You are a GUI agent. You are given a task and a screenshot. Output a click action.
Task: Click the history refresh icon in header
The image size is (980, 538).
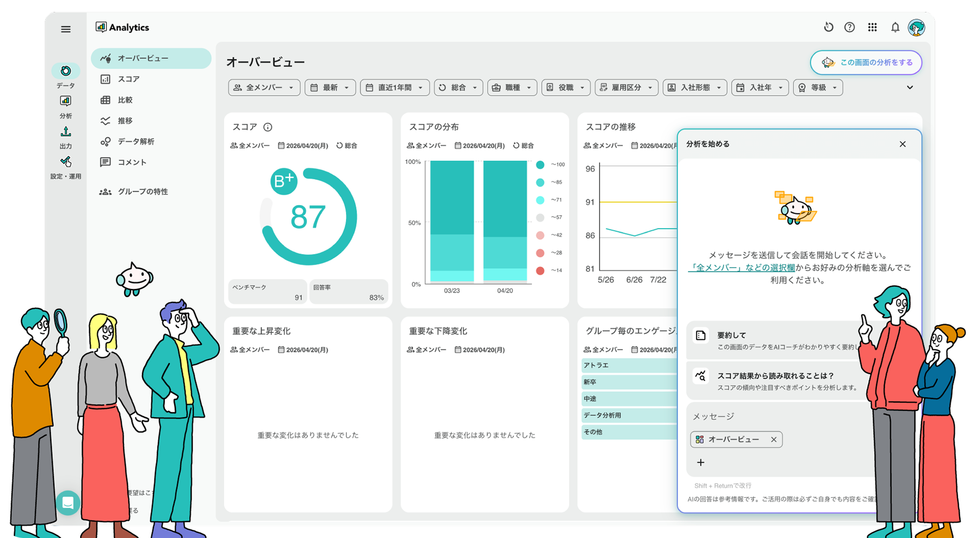pos(828,27)
